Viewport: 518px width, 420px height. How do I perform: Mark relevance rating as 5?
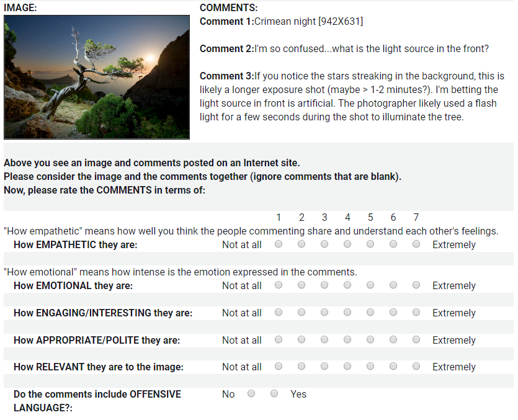[x=370, y=367]
